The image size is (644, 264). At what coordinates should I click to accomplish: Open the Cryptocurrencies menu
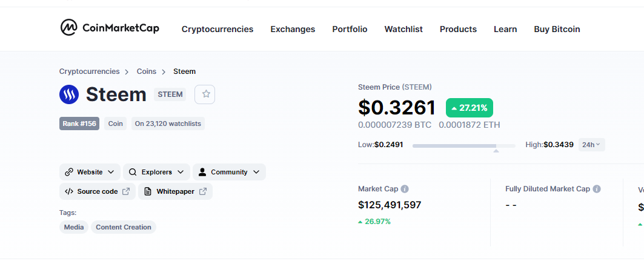coord(217,29)
